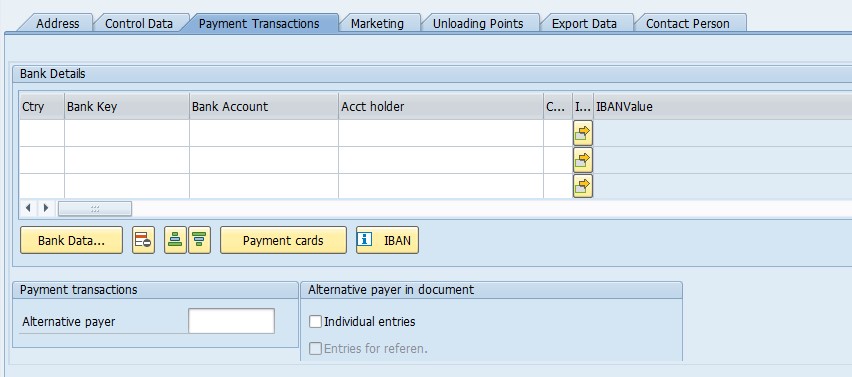Click the Bank Key column header

[x=127, y=107]
